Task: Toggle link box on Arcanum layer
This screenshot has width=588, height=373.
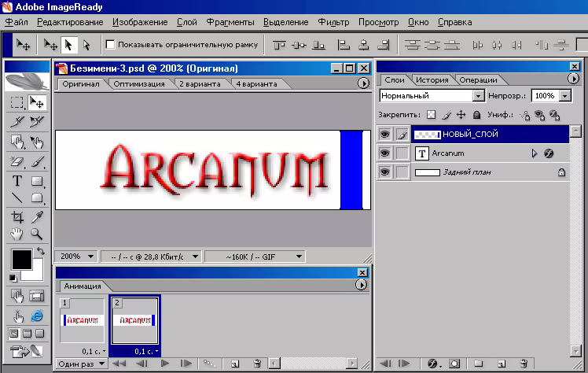Action: point(402,153)
